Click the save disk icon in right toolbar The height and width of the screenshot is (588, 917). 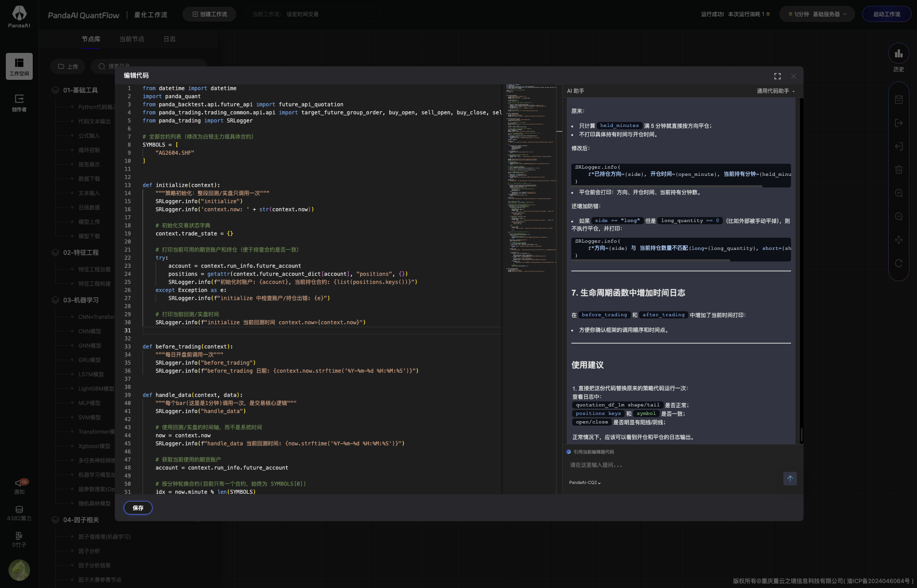pyautogui.click(x=899, y=100)
